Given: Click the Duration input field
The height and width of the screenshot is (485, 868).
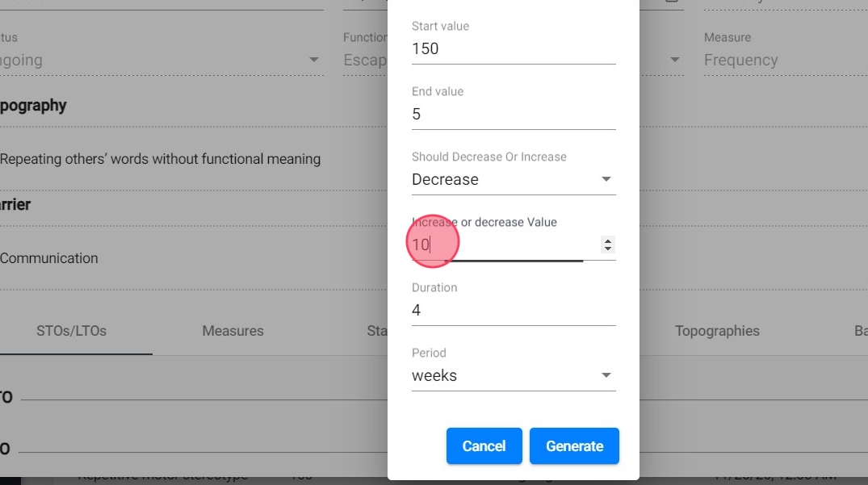Looking at the screenshot, I should 513,311.
